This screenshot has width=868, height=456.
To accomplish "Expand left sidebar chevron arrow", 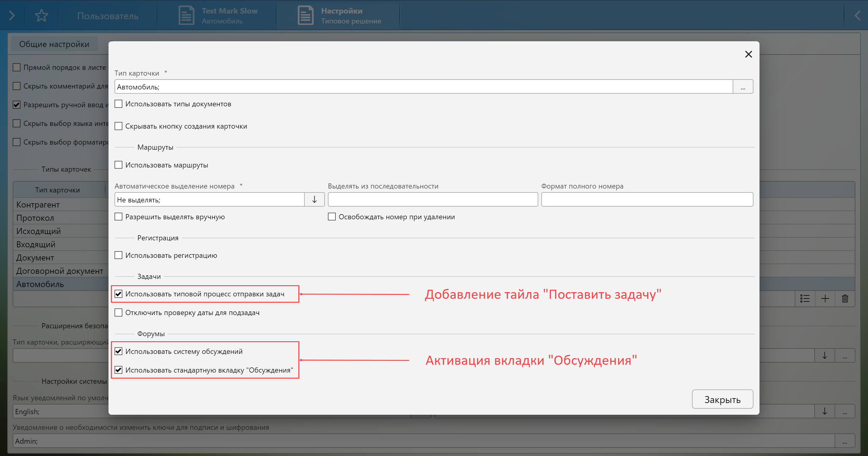I will tap(12, 15).
